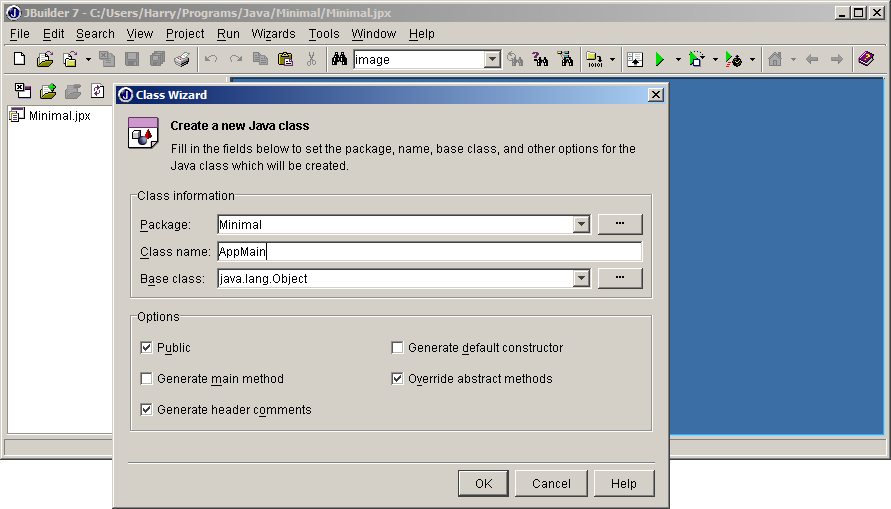Click the Optimize Project bug icon
The width and height of the screenshot is (891, 509).
pos(734,59)
